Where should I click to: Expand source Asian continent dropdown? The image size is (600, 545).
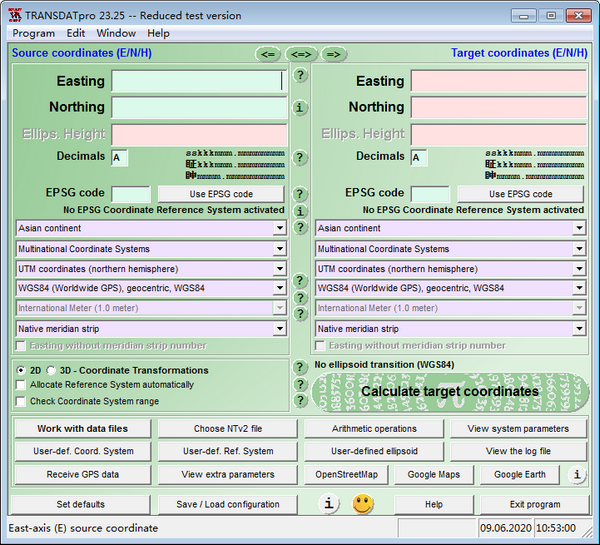[280, 229]
